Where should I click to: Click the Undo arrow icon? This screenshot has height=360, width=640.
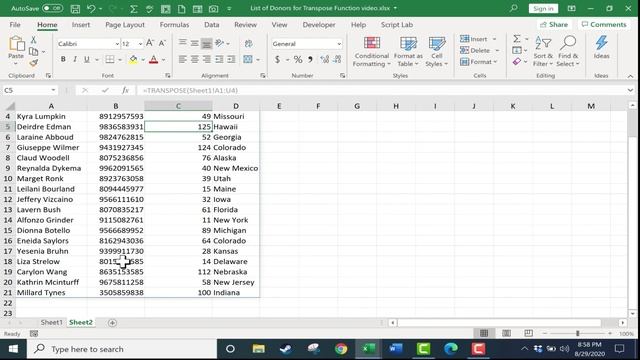91,8
